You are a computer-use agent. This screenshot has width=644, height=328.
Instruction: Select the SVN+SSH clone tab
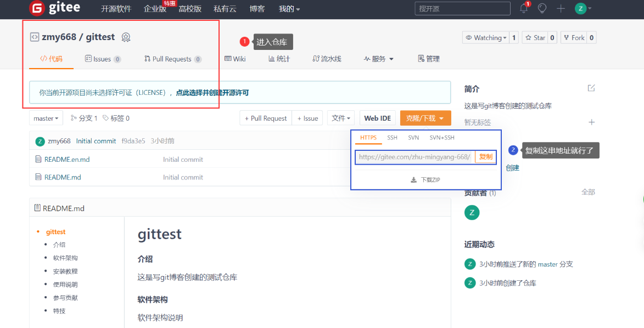[x=442, y=138]
